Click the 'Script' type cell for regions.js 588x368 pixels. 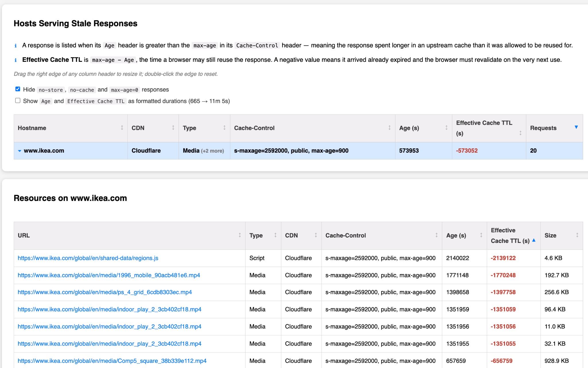click(x=263, y=258)
